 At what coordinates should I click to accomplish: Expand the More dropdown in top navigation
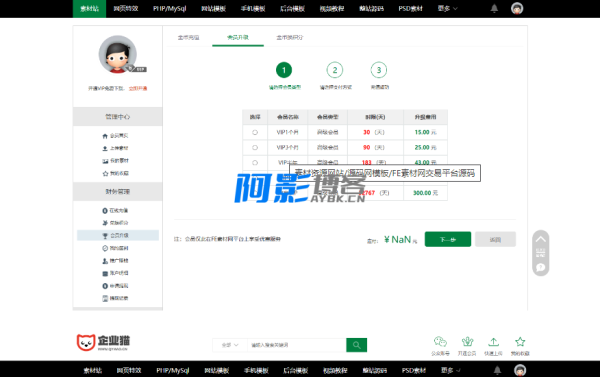[447, 8]
